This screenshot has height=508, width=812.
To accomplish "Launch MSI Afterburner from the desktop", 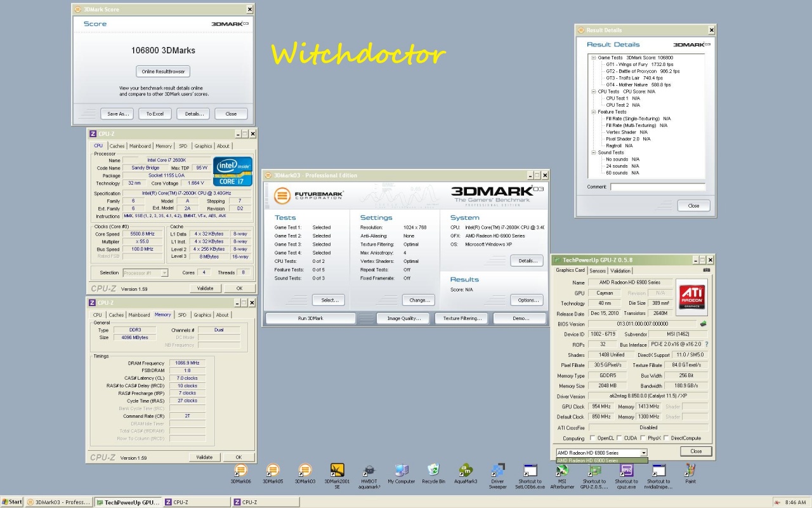I will pyautogui.click(x=562, y=471).
